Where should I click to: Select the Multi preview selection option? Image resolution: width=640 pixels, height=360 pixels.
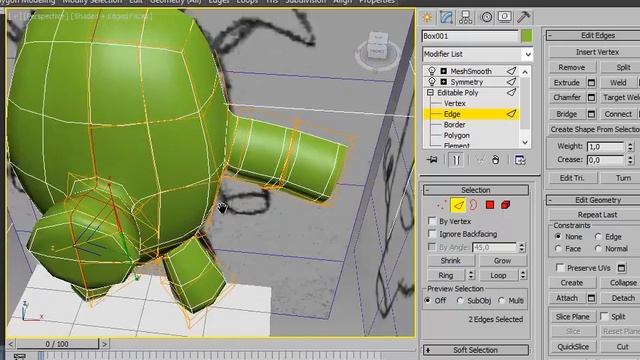click(x=501, y=300)
